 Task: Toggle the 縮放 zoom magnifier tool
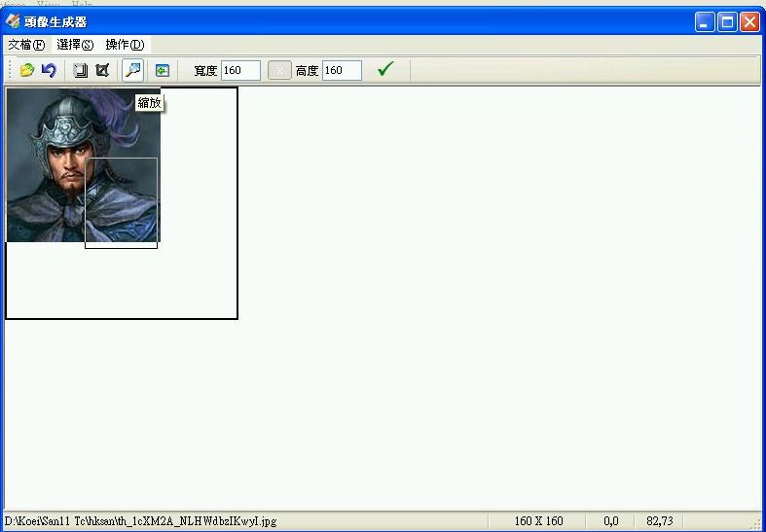[x=133, y=70]
